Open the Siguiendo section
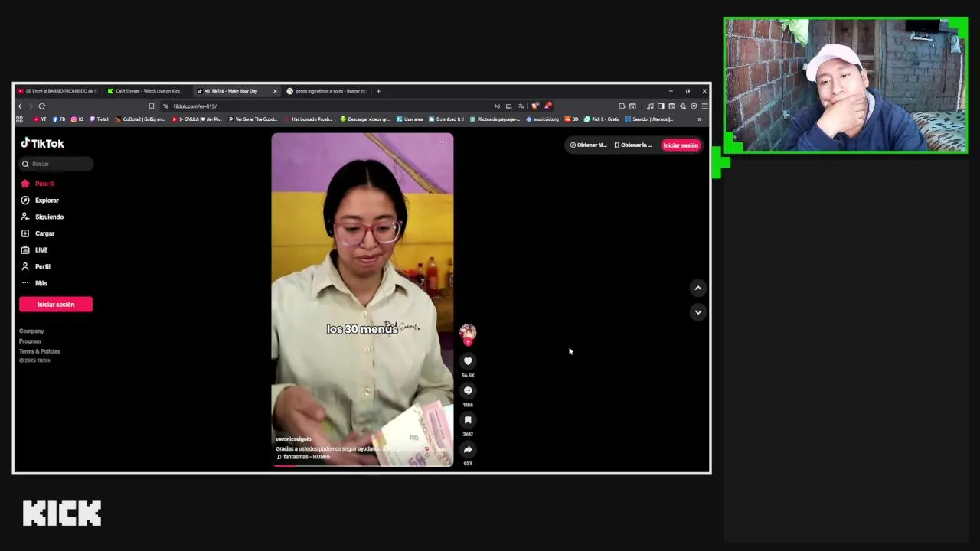 pyautogui.click(x=42, y=217)
